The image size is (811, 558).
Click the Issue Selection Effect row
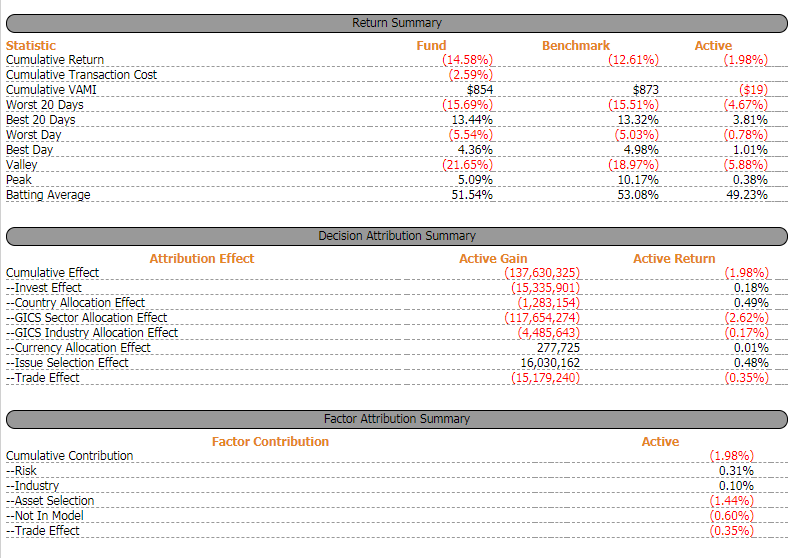[x=67, y=363]
